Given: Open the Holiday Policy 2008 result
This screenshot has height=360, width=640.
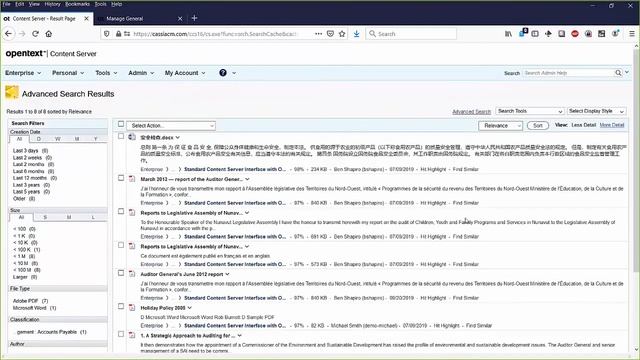Looking at the screenshot, I should tap(163, 308).
